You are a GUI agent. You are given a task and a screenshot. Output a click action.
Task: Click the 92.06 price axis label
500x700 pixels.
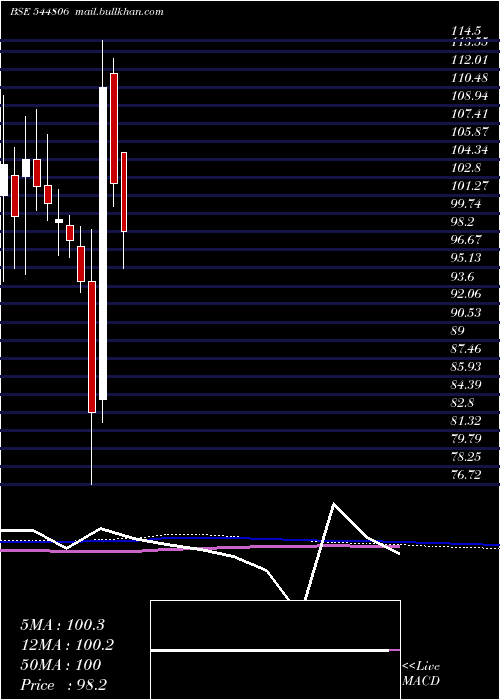coord(466,295)
